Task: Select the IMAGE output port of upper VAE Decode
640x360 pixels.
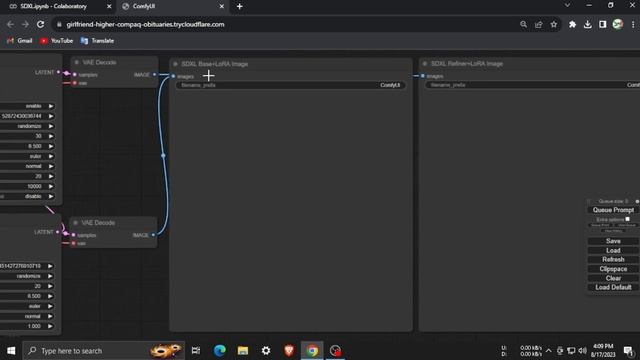Action: (154, 75)
